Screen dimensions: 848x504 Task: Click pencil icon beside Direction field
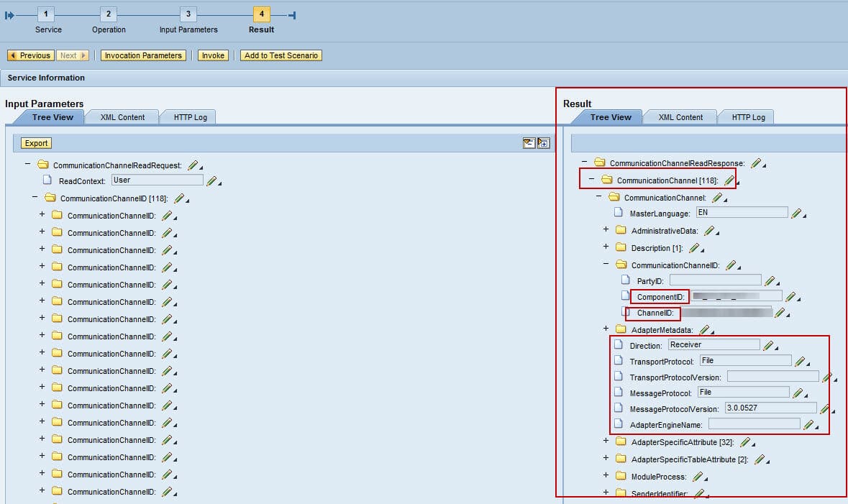pyautogui.click(x=768, y=346)
